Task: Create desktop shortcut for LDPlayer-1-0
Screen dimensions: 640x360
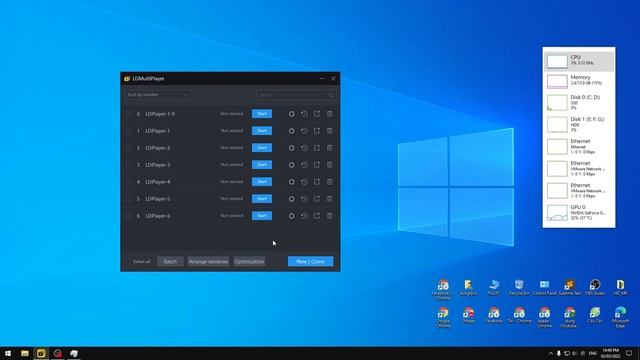Action: (x=317, y=114)
